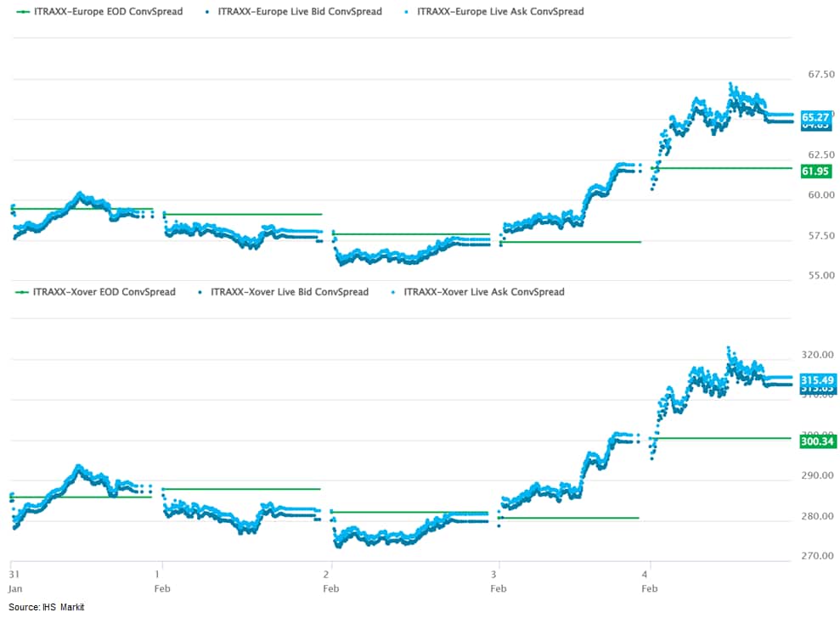Select the green 300.34 Xover EOD tag

[818, 441]
